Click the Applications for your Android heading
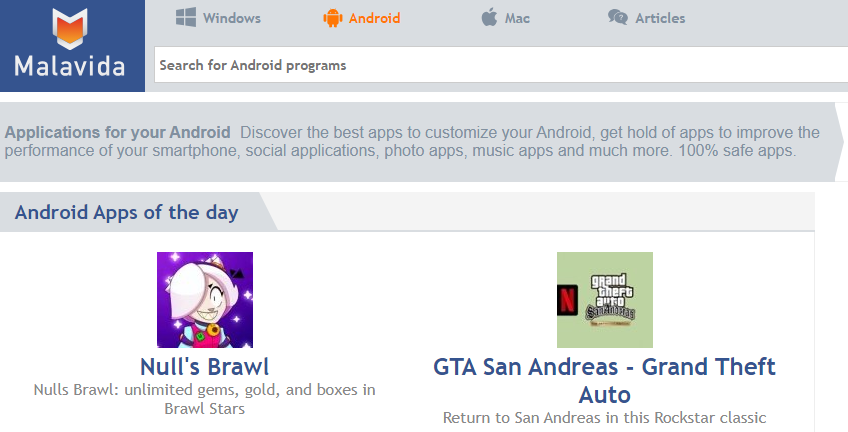Image resolution: width=848 pixels, height=432 pixels. coord(118,132)
